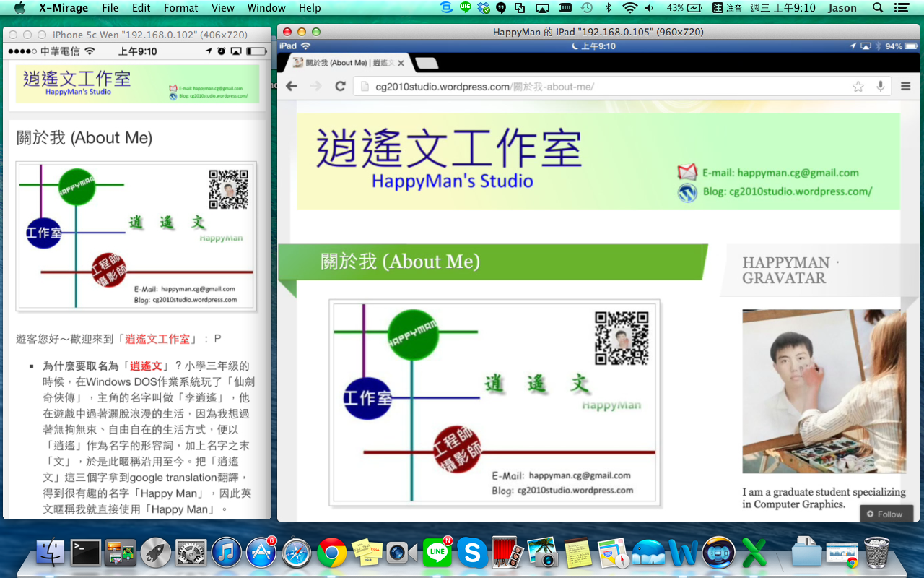This screenshot has height=578, width=924.
Task: Open the Wi-Fi status menu
Action: pos(629,8)
